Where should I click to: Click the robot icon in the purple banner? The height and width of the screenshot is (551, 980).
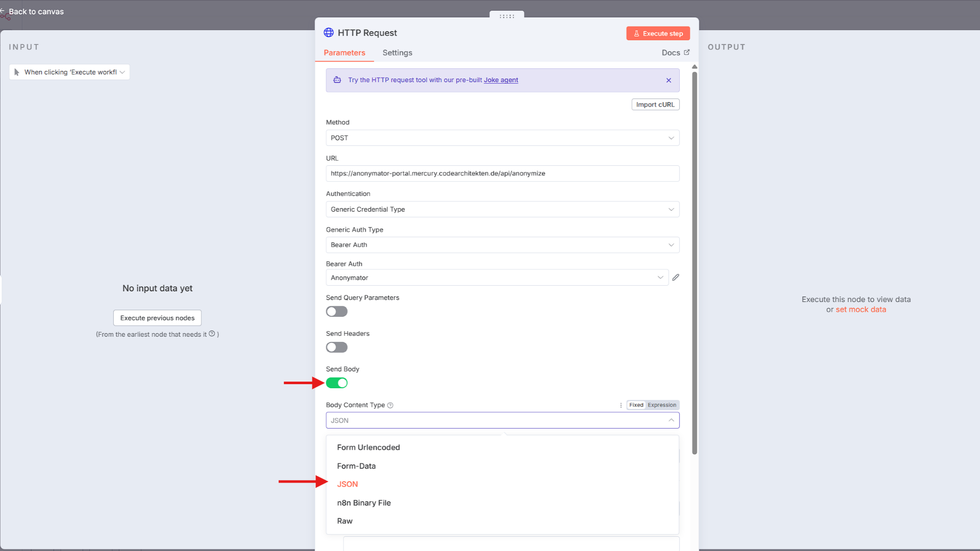click(x=337, y=80)
